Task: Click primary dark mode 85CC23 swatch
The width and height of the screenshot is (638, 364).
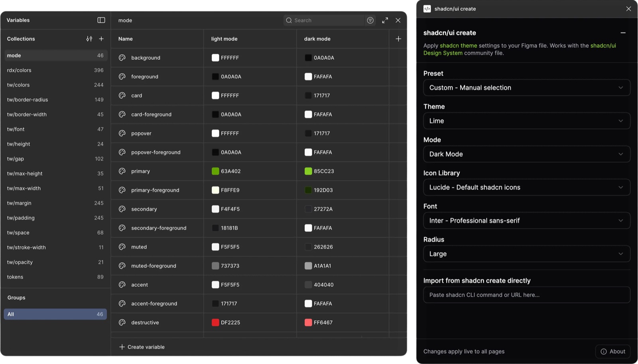Action: [308, 171]
